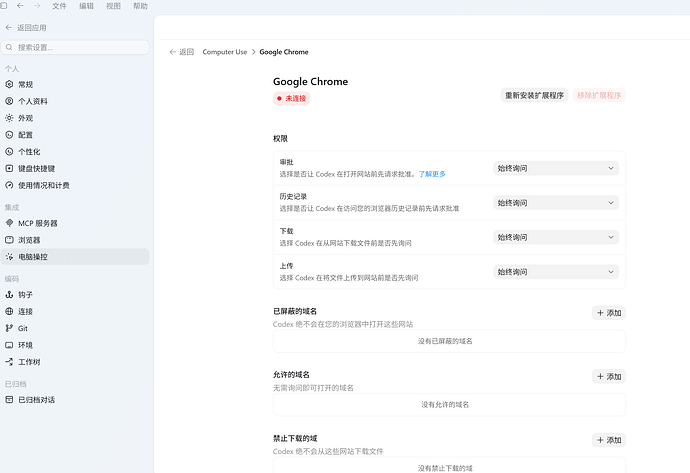Click 返回应用 to leave settings
The height and width of the screenshot is (473, 690).
click(x=26, y=28)
